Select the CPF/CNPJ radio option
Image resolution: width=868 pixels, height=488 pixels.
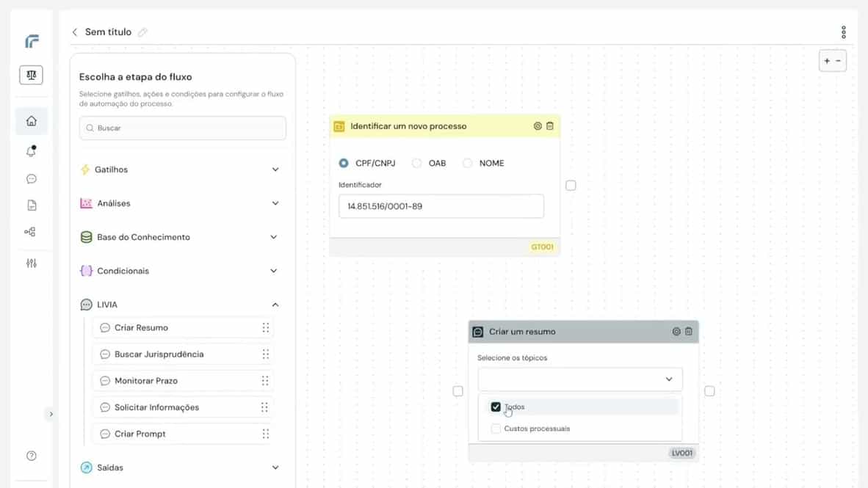click(344, 163)
